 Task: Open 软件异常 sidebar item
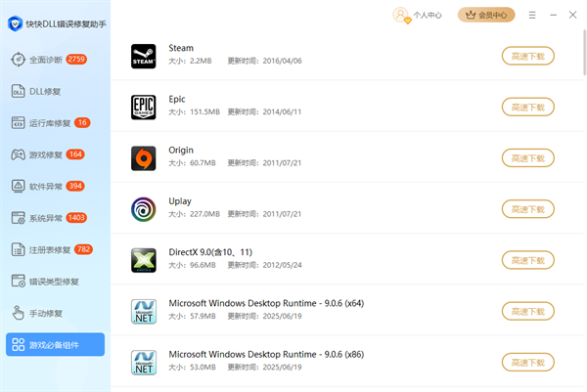[46, 186]
